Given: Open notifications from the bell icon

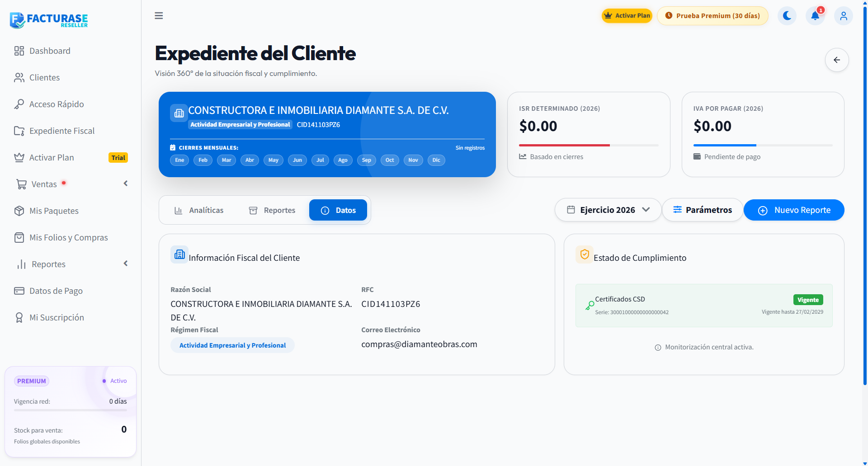Looking at the screenshot, I should (x=815, y=16).
